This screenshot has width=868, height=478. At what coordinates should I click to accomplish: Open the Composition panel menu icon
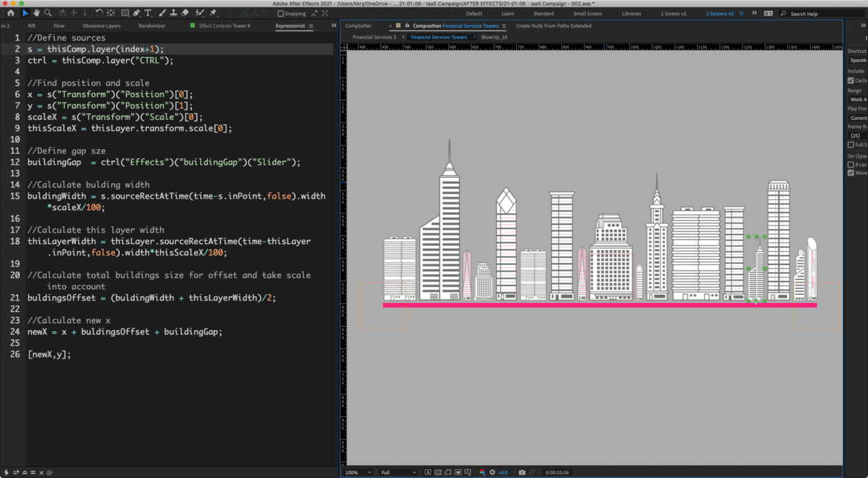tap(504, 26)
